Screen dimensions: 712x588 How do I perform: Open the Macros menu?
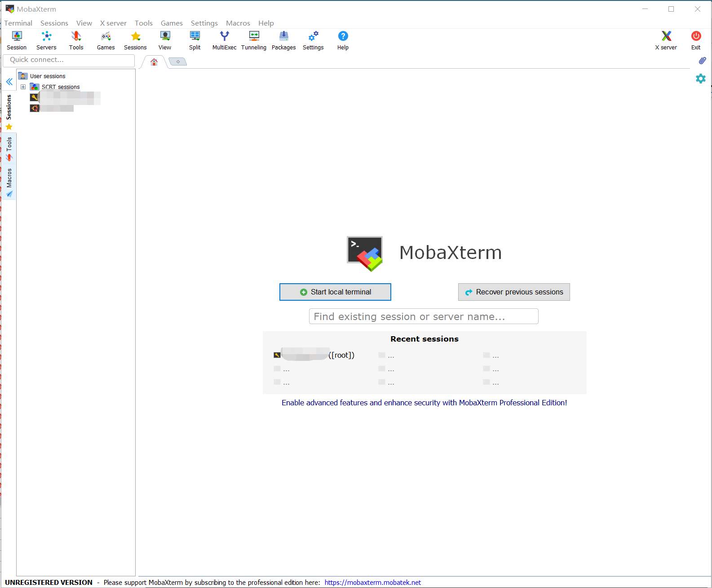tap(238, 23)
